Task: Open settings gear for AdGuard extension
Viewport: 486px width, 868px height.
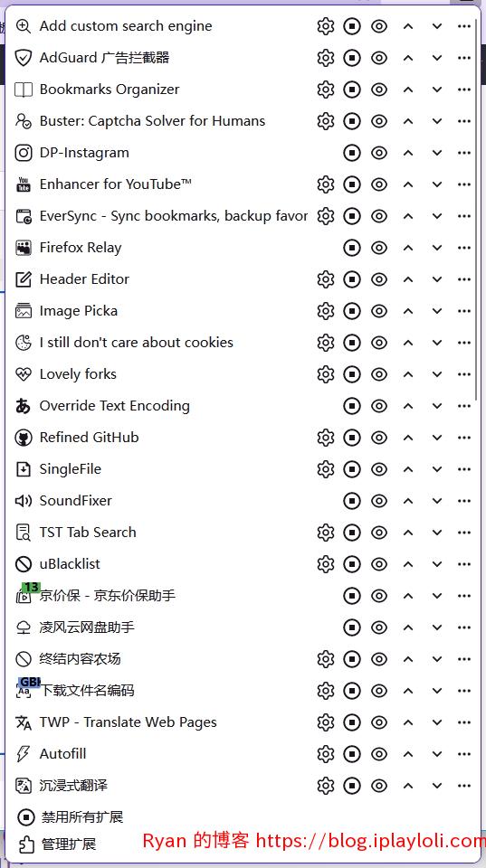Action: click(325, 58)
